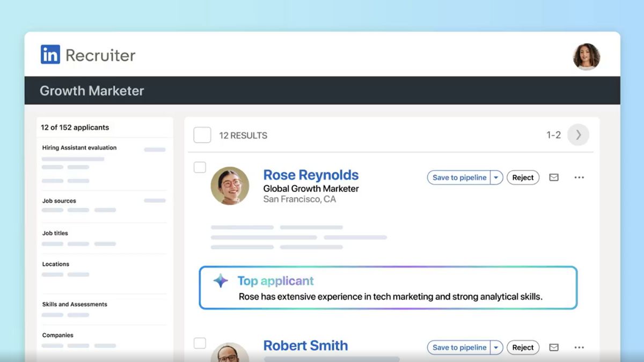Screen dimensions: 644x362
Task: Switch to the Growth Marketer job view
Action: pos(91,91)
